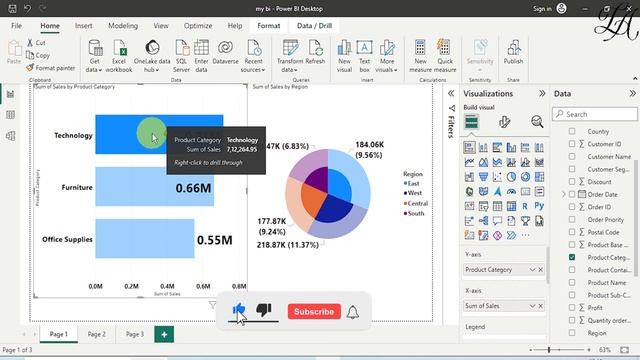
Task: Click the Quick measure button
Action: [x=444, y=56]
